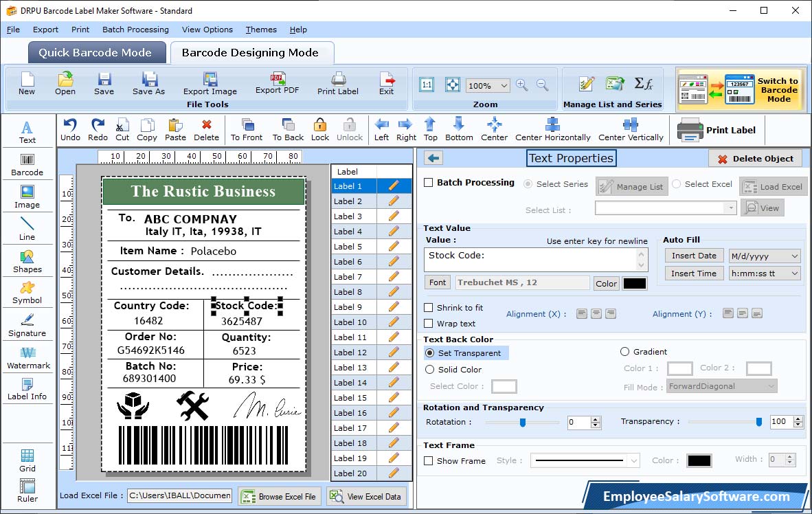Enable Show Frame checkbox

coord(428,461)
